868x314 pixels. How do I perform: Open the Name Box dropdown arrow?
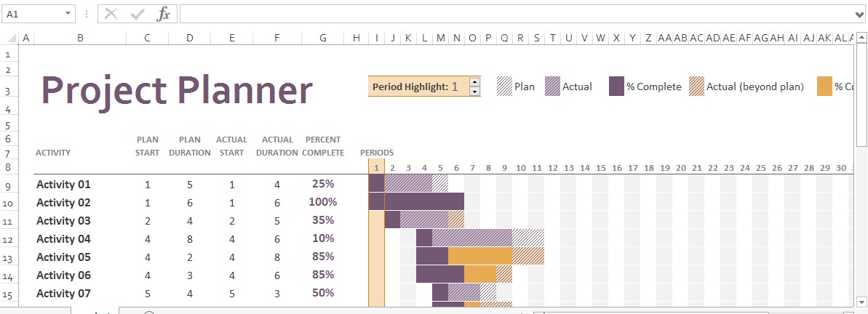tap(68, 14)
